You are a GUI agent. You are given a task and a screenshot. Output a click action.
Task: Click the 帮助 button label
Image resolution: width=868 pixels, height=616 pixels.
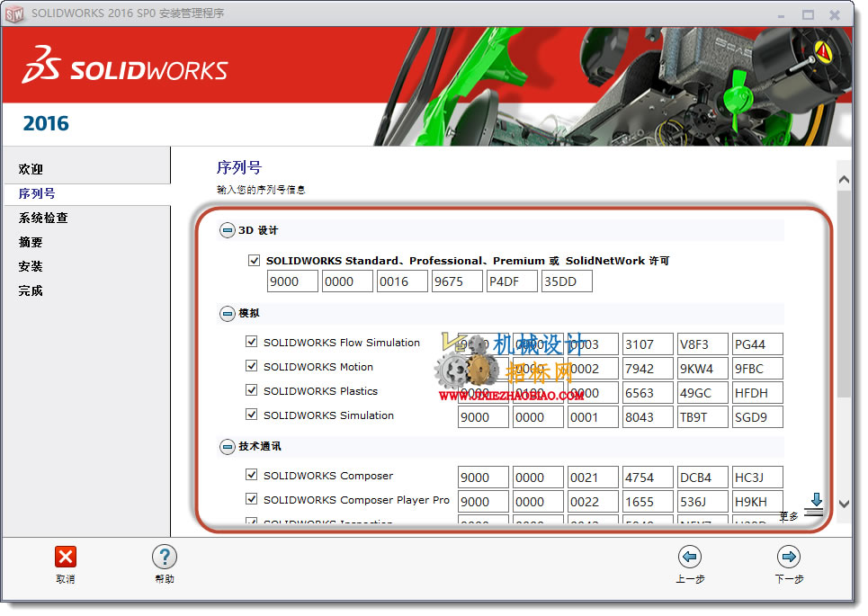pos(165,579)
